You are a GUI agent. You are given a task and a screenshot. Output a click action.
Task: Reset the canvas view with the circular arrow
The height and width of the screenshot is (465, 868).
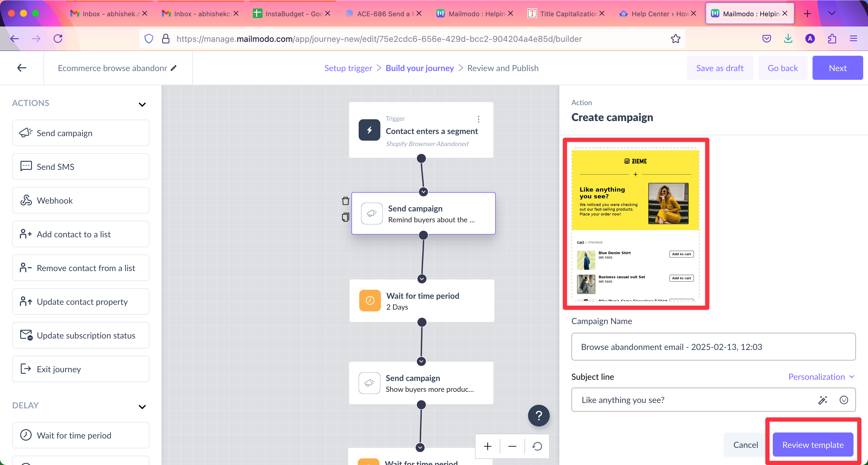point(537,447)
